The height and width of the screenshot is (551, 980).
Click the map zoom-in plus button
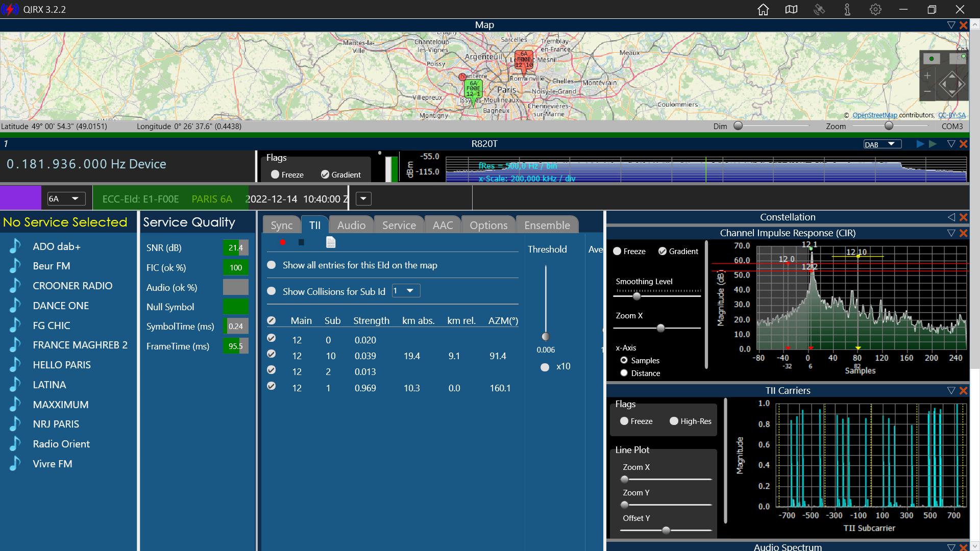pos(927,76)
